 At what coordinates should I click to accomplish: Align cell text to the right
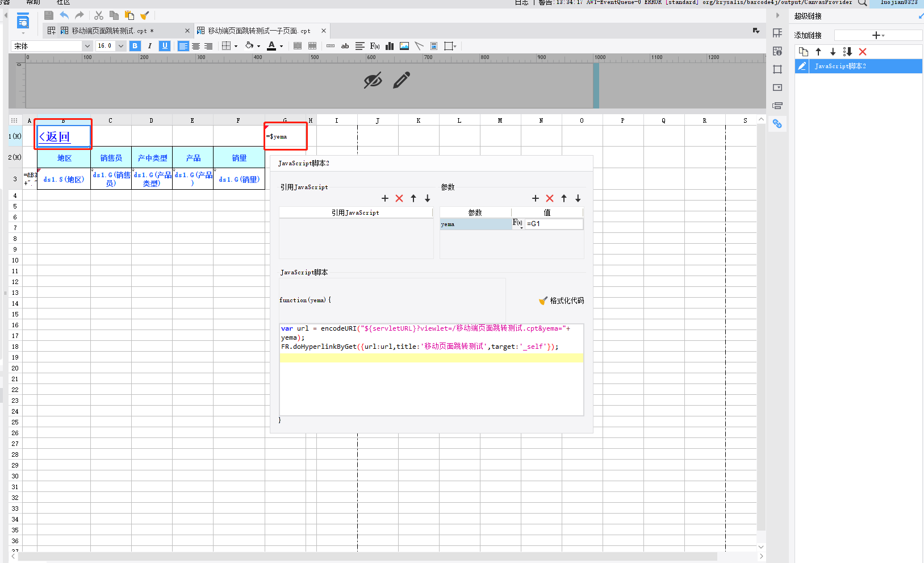pos(208,46)
